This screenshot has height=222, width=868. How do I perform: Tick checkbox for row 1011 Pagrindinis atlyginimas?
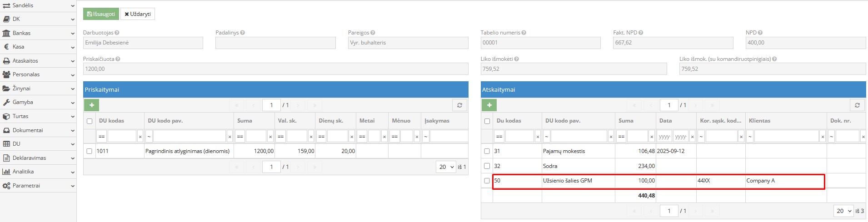coord(90,151)
